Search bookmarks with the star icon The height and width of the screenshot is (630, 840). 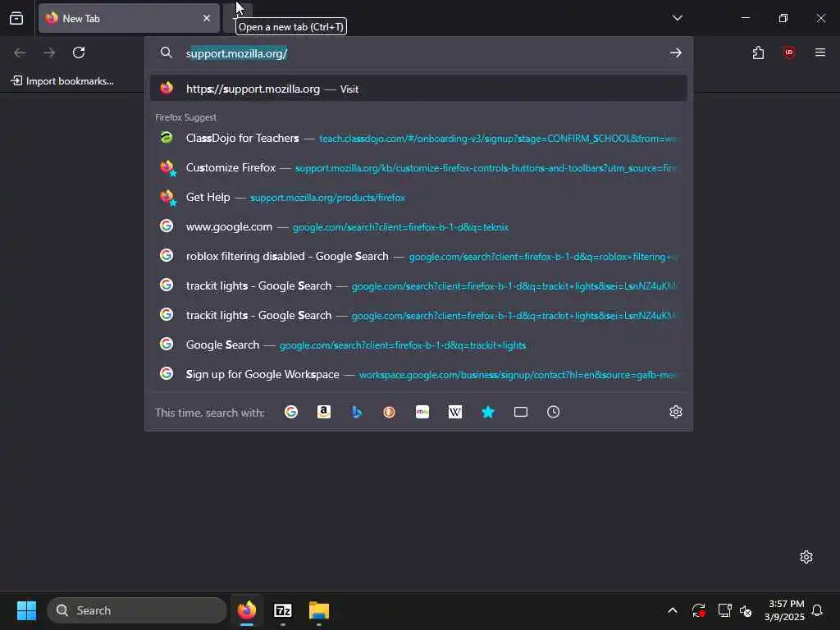pyautogui.click(x=487, y=412)
